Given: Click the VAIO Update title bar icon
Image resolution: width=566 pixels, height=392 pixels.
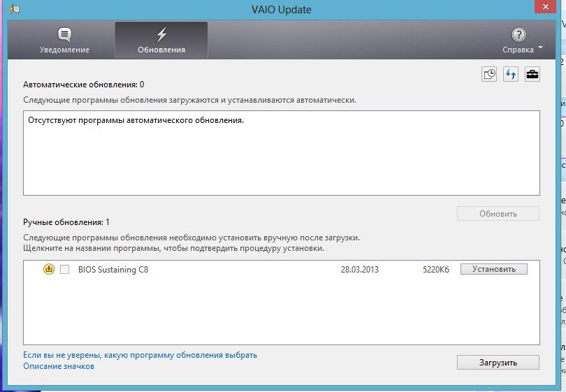Looking at the screenshot, I should [x=13, y=10].
